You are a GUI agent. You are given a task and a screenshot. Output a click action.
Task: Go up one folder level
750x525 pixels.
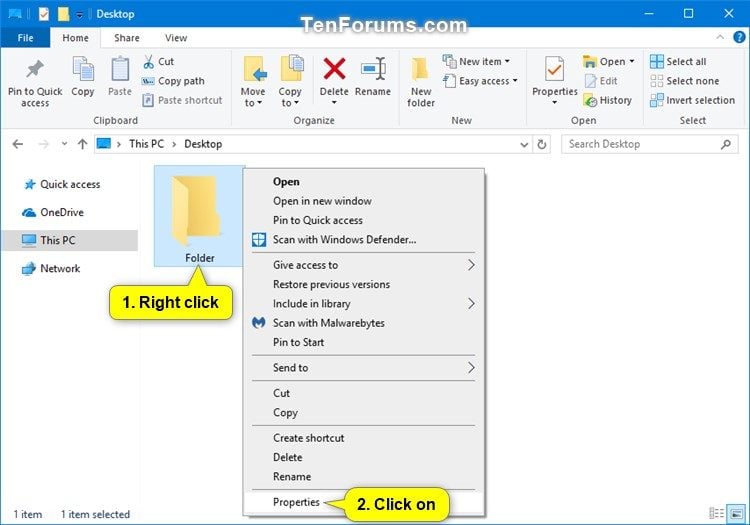(x=82, y=144)
